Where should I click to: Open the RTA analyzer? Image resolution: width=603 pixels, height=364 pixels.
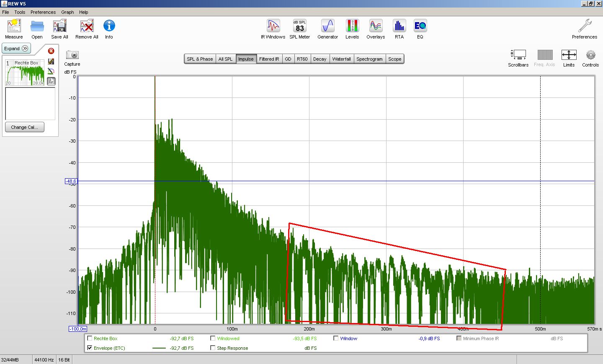[399, 26]
